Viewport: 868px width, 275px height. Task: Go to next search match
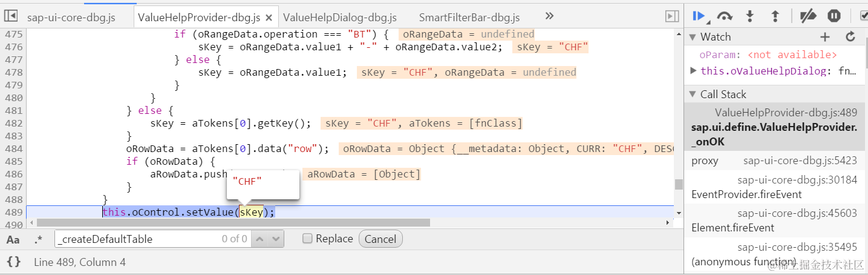coord(276,239)
